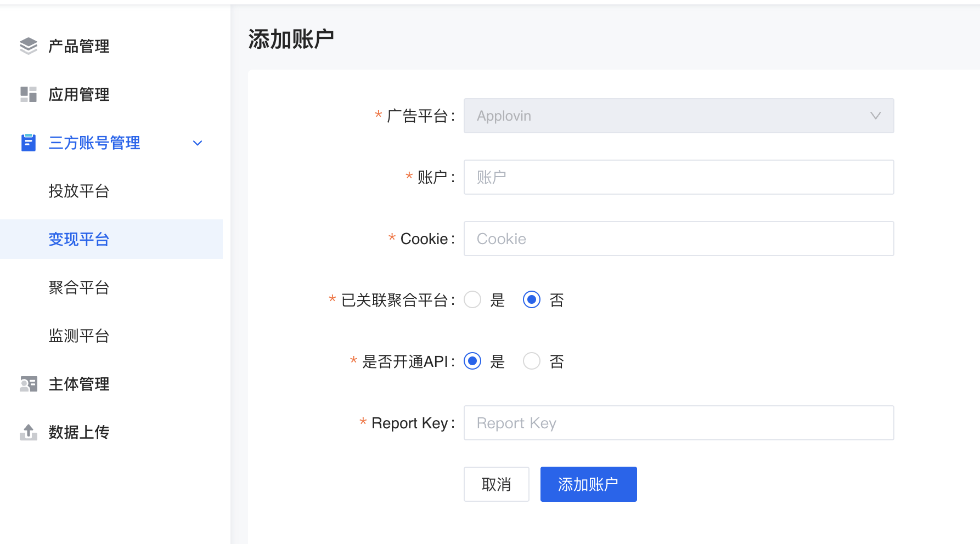The width and height of the screenshot is (980, 544).
Task: Focus the Cookie input field
Action: [679, 239]
